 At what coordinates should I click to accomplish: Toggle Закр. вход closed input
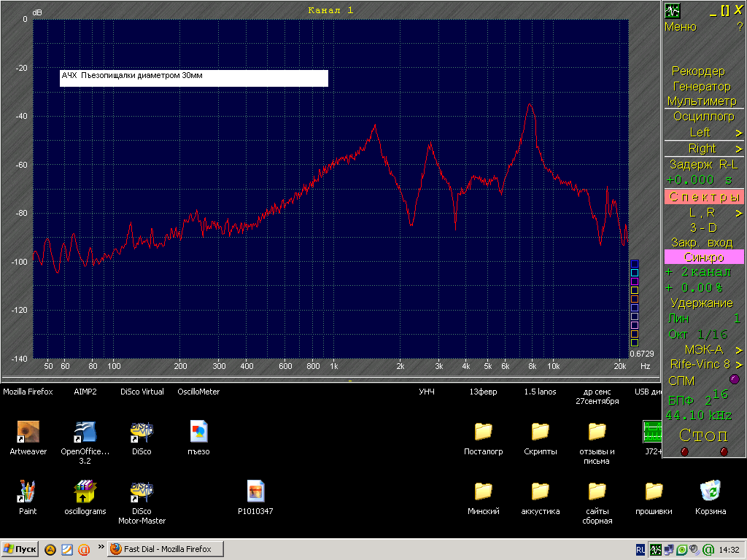(x=701, y=242)
